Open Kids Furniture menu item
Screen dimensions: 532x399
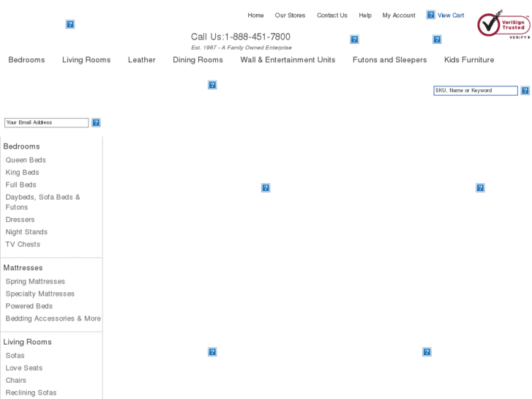pyautogui.click(x=469, y=60)
